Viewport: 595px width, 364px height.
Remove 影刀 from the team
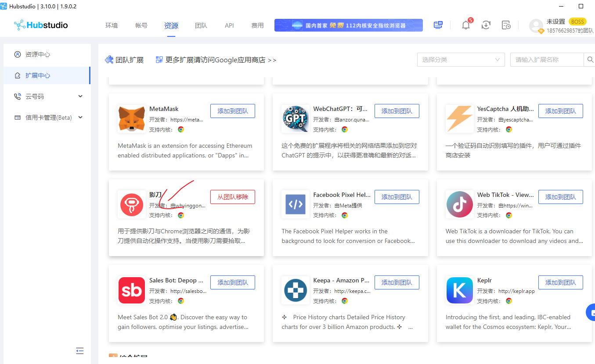(233, 197)
